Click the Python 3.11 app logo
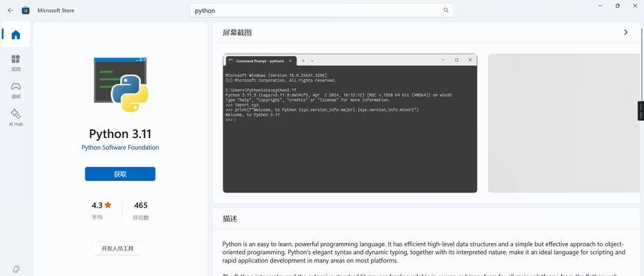Image resolution: width=644 pixels, height=276 pixels. coord(121,85)
